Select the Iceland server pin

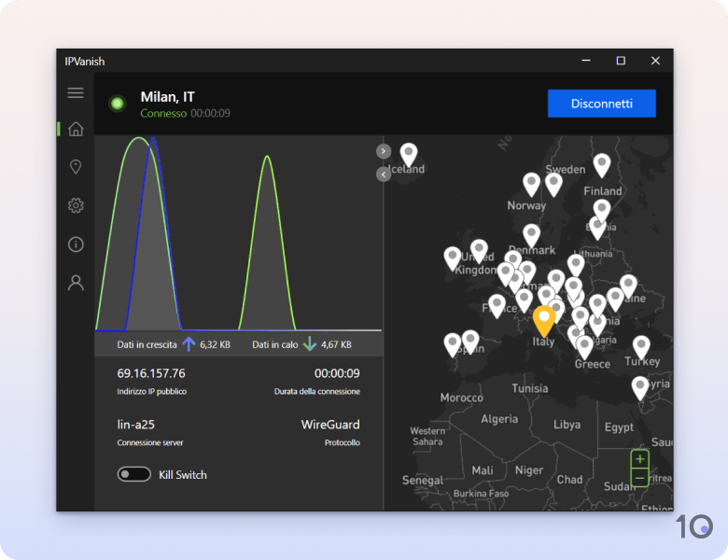pyautogui.click(x=409, y=155)
